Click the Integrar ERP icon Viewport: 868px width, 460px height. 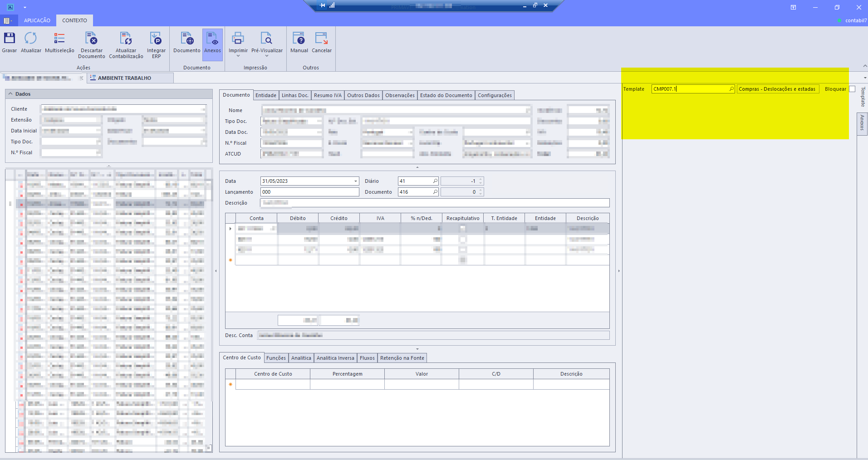(156, 39)
